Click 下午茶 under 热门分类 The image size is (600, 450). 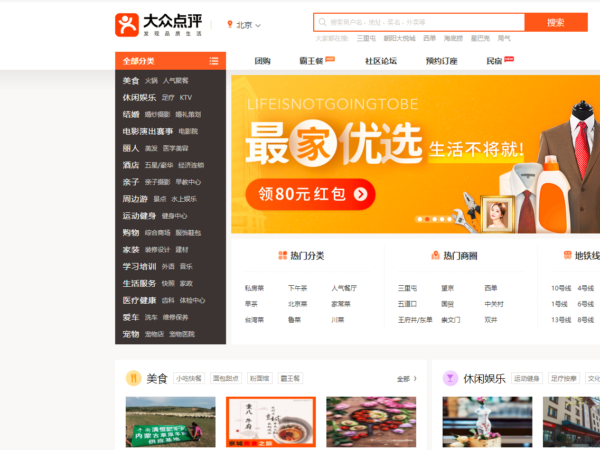(x=298, y=288)
